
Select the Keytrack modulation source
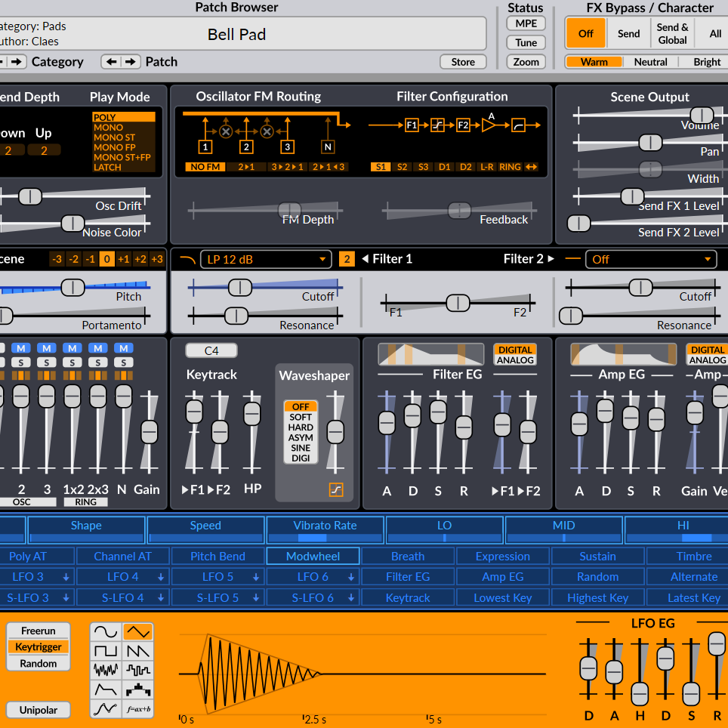coord(408,598)
